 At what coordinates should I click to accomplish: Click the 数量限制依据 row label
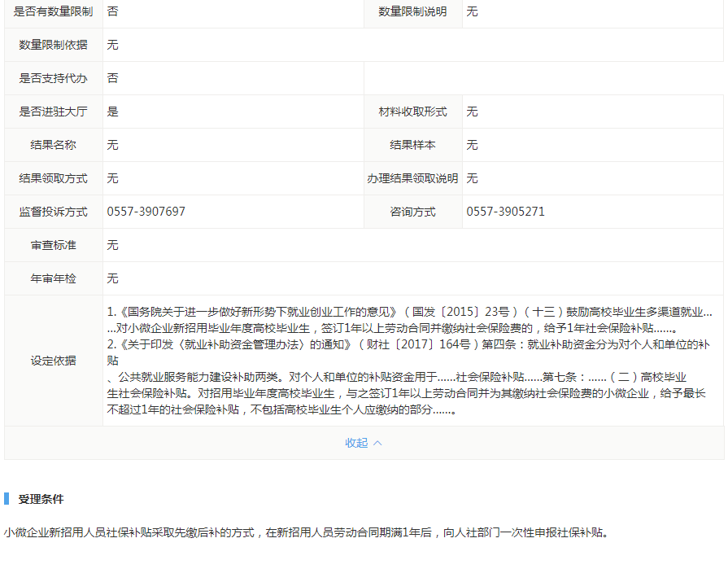[x=54, y=45]
